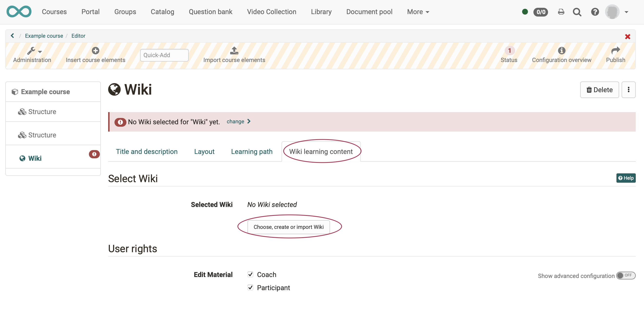Click the change link in warning
Viewport: 644px width, 322px height.
point(236,122)
